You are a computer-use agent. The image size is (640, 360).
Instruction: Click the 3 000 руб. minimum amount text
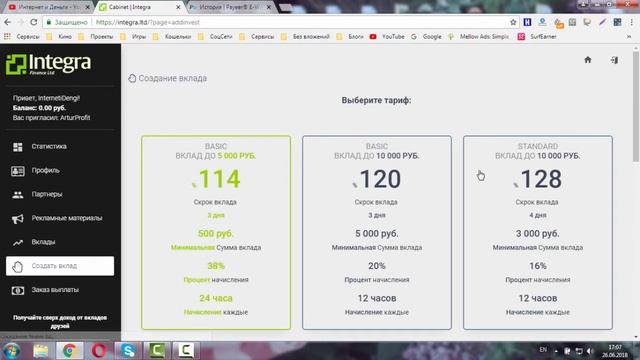pyautogui.click(x=538, y=233)
